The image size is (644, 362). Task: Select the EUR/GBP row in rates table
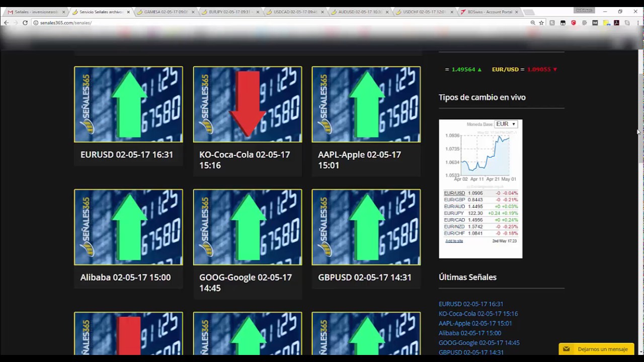click(x=480, y=200)
